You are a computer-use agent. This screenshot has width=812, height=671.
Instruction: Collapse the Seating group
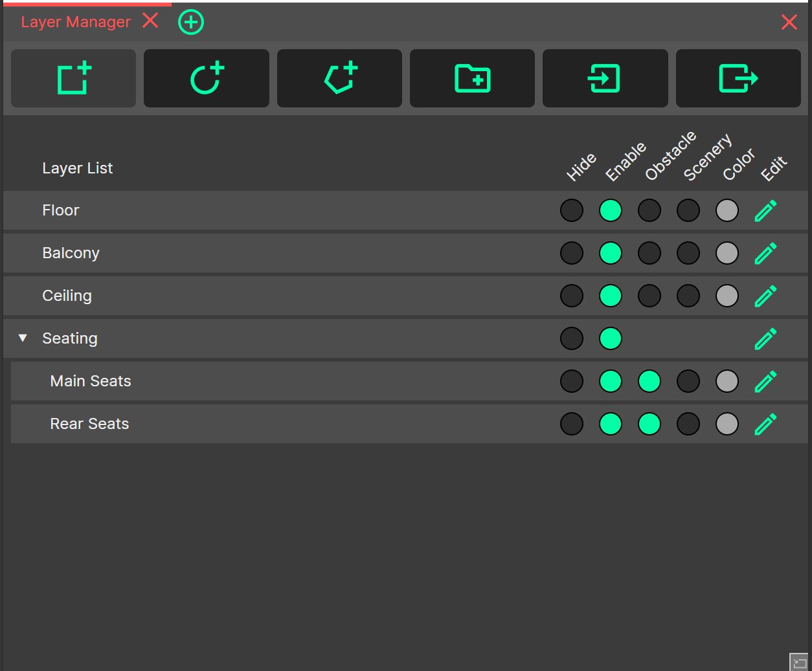pos(23,338)
